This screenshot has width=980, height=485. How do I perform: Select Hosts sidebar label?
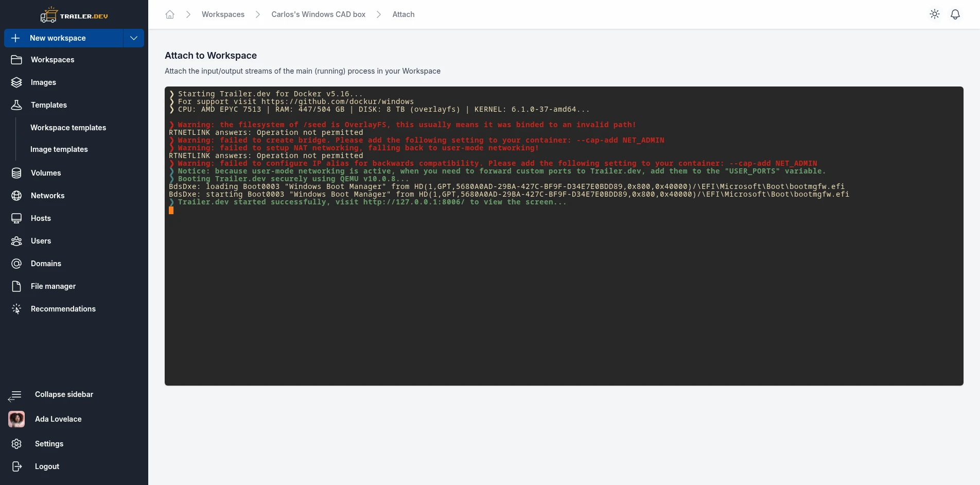click(41, 218)
